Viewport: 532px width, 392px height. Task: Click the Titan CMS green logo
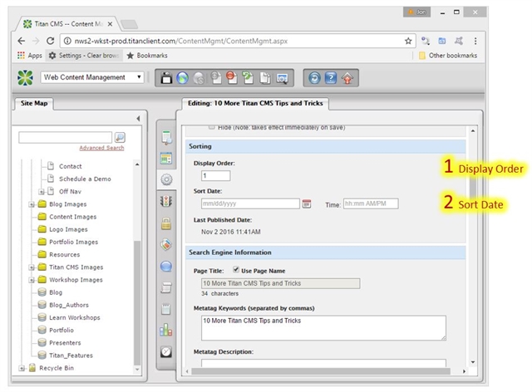pos(26,78)
